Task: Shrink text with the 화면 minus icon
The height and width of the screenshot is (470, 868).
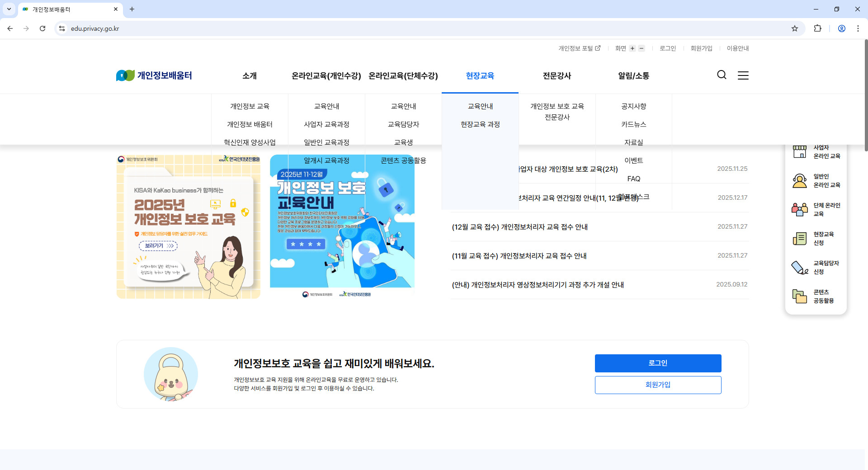Action: click(641, 48)
